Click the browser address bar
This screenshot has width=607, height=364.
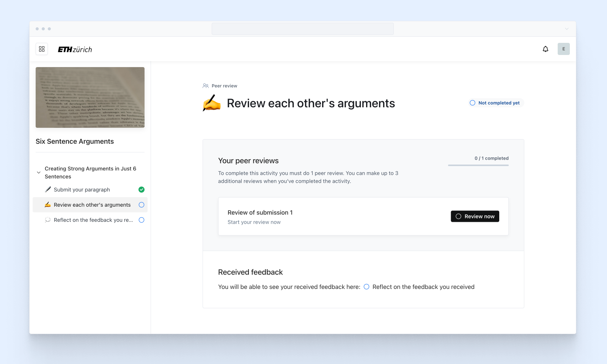[303, 29]
